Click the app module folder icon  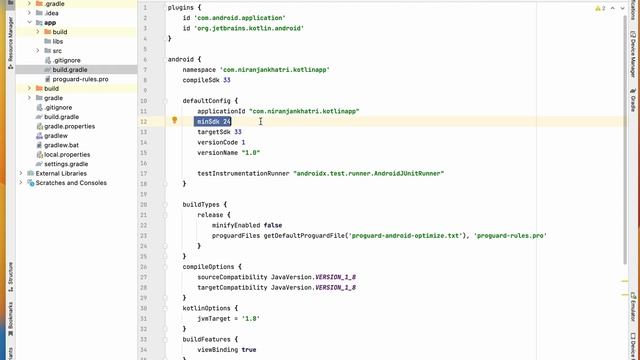coord(39,22)
